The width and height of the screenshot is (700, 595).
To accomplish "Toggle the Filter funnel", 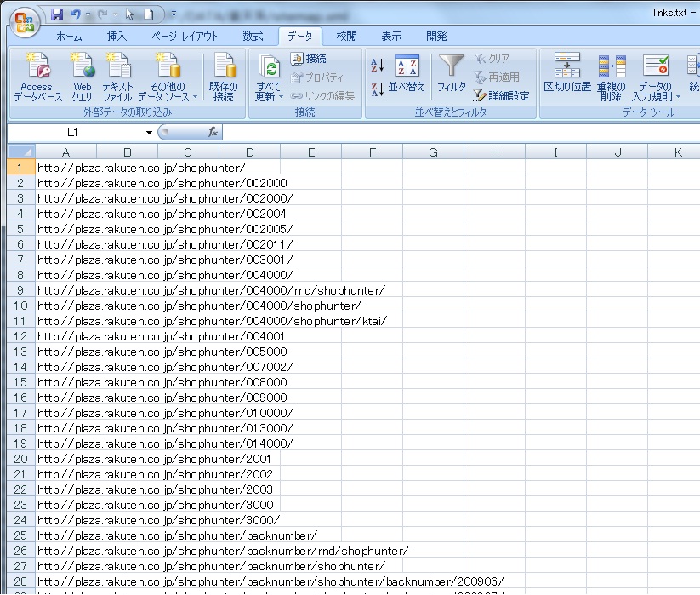I will 452,73.
